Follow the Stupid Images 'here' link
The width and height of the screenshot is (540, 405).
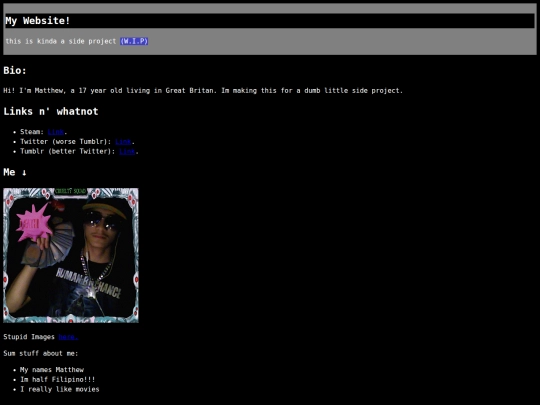pyautogui.click(x=68, y=337)
